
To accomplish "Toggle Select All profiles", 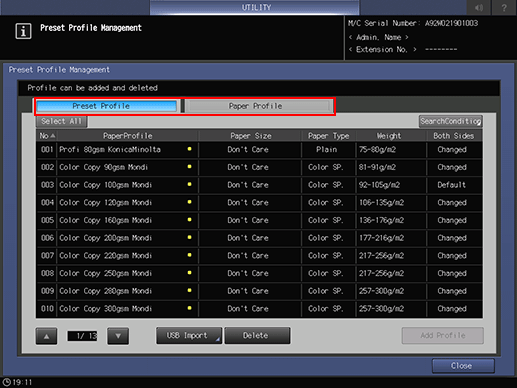I will (61, 121).
